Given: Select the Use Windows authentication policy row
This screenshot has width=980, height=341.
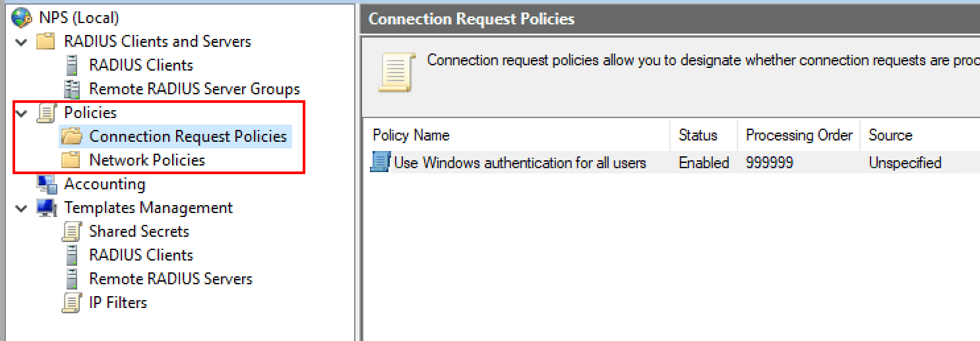Looking at the screenshot, I should (520, 163).
